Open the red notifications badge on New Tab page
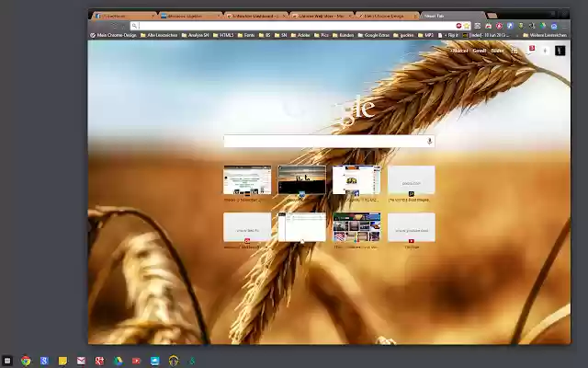Screen dimensions: 588x368 pyautogui.click(x=531, y=49)
